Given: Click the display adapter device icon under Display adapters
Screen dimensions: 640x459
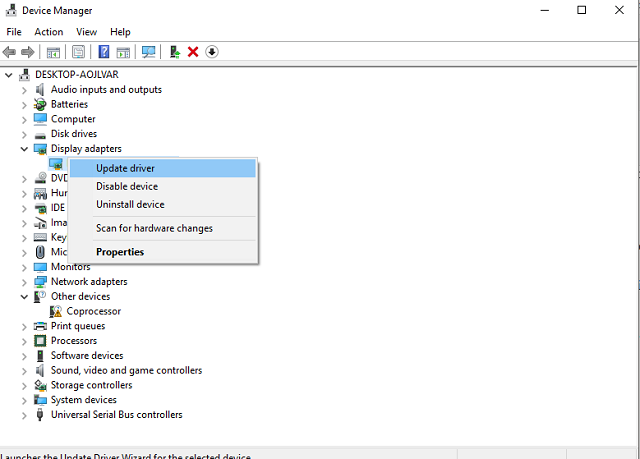Looking at the screenshot, I should [x=56, y=164].
